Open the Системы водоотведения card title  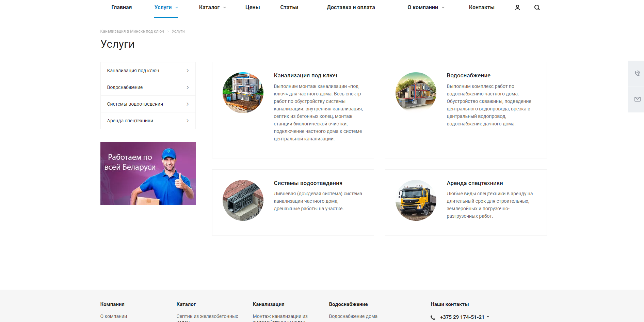click(x=308, y=183)
